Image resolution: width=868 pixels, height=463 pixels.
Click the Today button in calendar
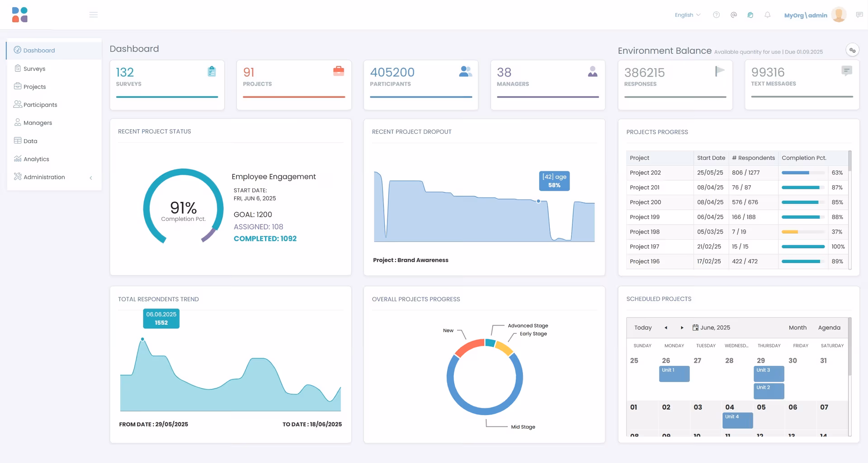pyautogui.click(x=643, y=327)
